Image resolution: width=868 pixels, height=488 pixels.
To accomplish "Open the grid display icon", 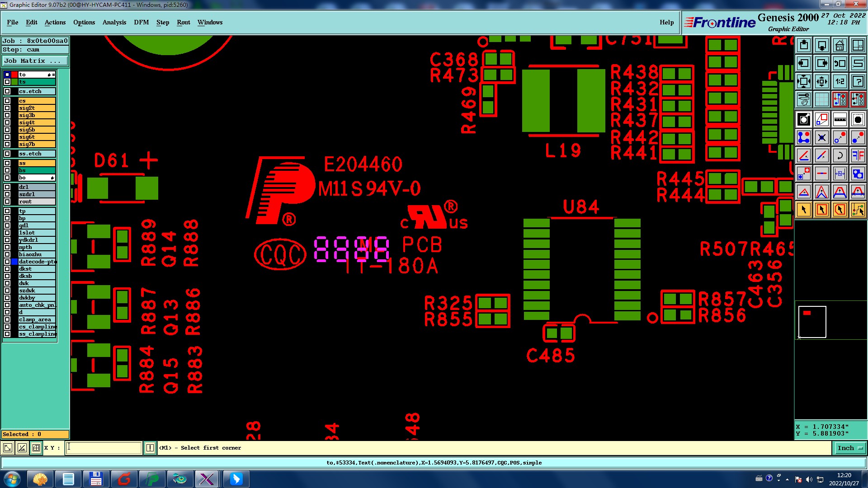I will click(x=822, y=99).
